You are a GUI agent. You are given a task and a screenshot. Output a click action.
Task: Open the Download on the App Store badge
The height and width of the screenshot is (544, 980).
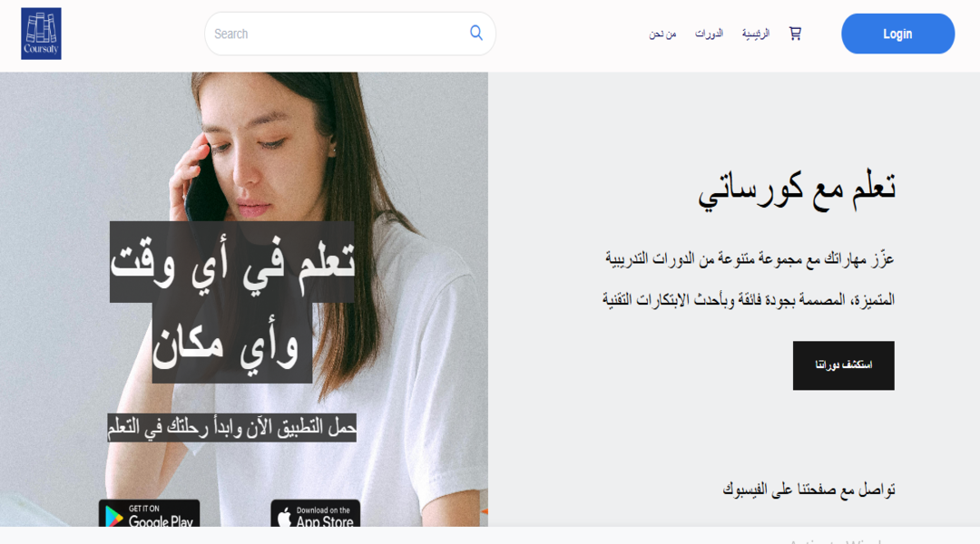[x=316, y=513]
